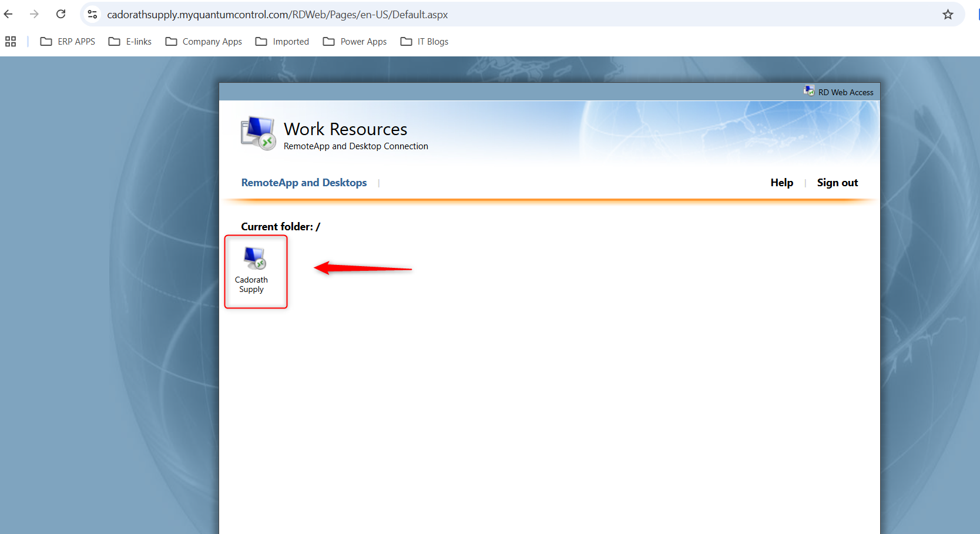Viewport: 980px width, 534px height.
Task: Click the browser forward arrow
Action: coord(34,14)
